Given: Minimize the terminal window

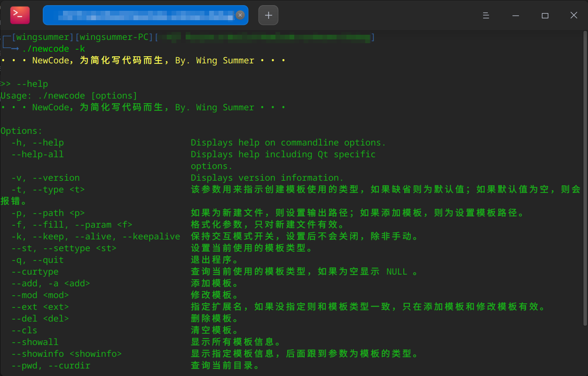Looking at the screenshot, I should point(516,15).
